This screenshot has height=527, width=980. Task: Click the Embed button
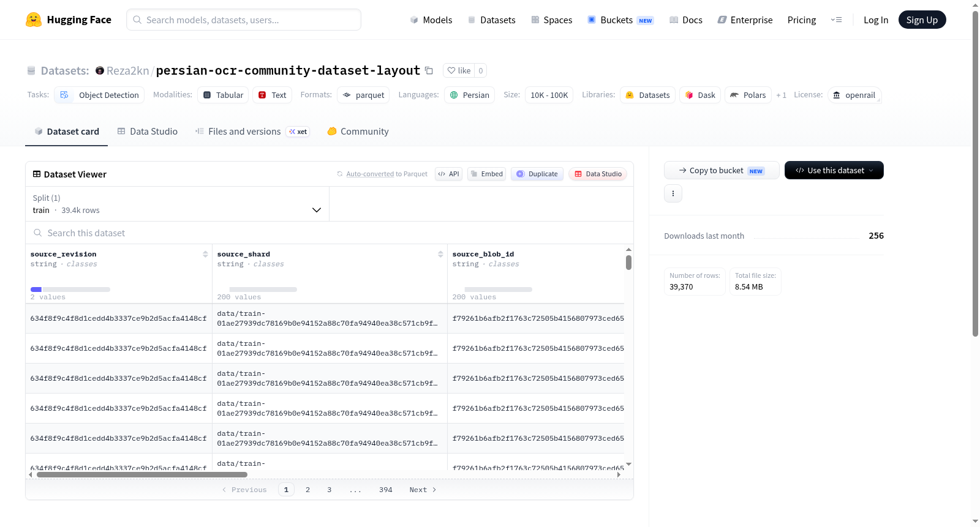tap(486, 174)
